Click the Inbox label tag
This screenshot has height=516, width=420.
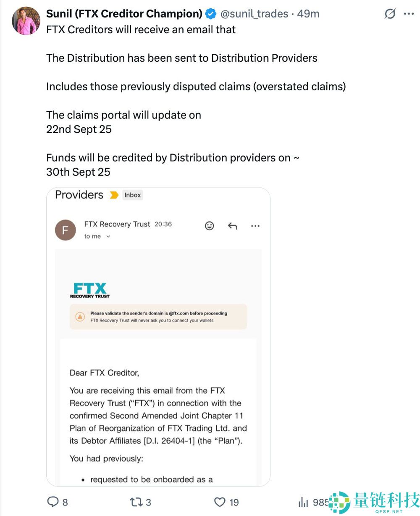pyautogui.click(x=132, y=195)
